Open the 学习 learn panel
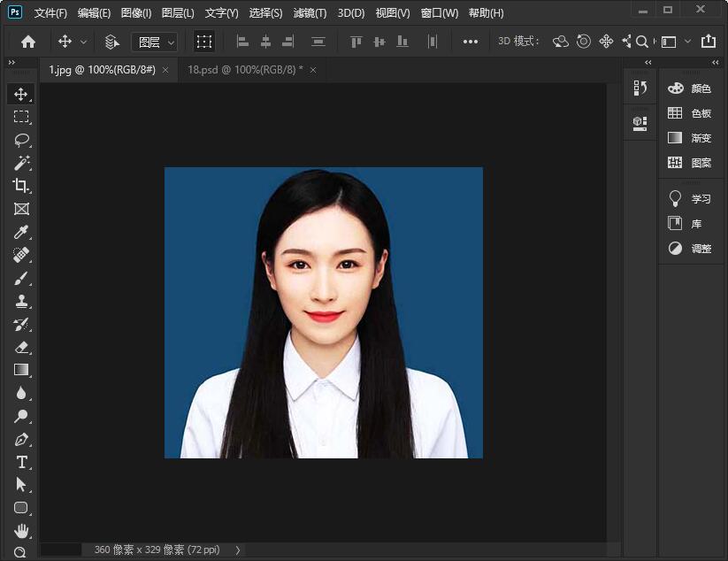728x561 pixels. [x=690, y=198]
